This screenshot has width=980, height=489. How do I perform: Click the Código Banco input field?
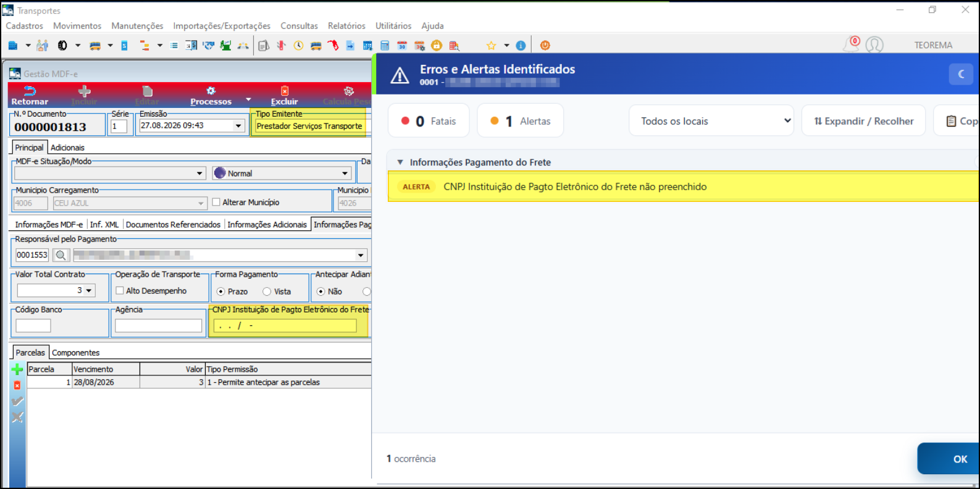[x=33, y=325]
